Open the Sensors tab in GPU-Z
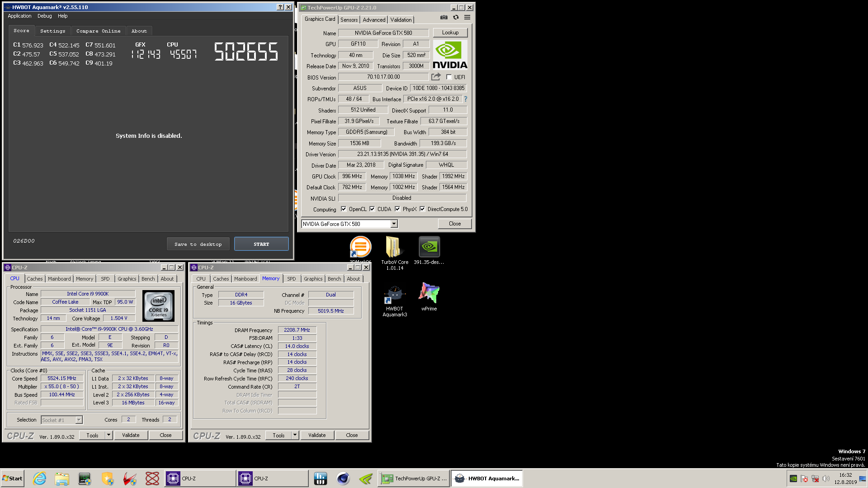The image size is (868, 488). [349, 20]
